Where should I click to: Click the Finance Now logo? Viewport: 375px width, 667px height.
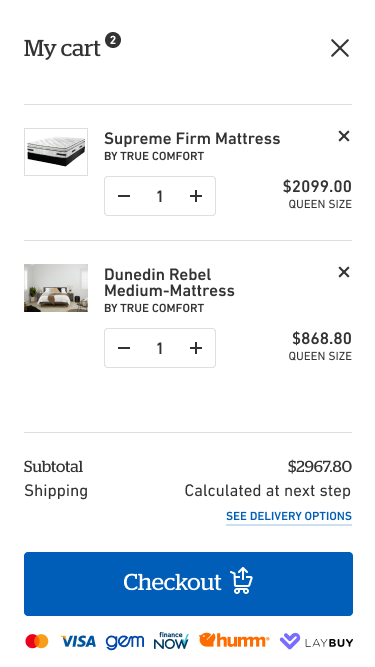point(171,641)
